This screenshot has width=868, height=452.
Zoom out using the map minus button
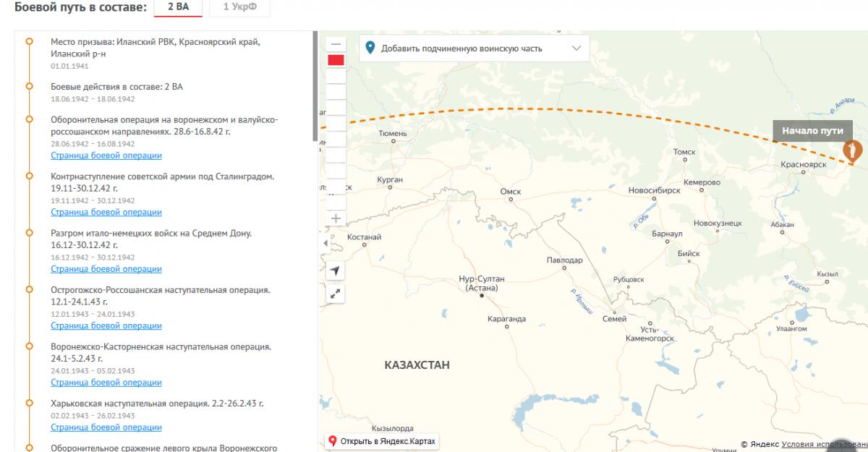click(x=336, y=43)
